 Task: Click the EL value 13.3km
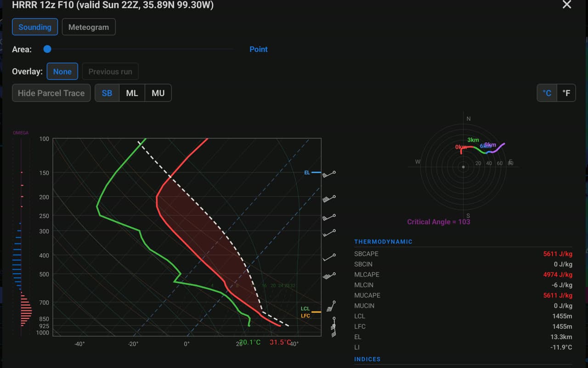tap(562, 337)
